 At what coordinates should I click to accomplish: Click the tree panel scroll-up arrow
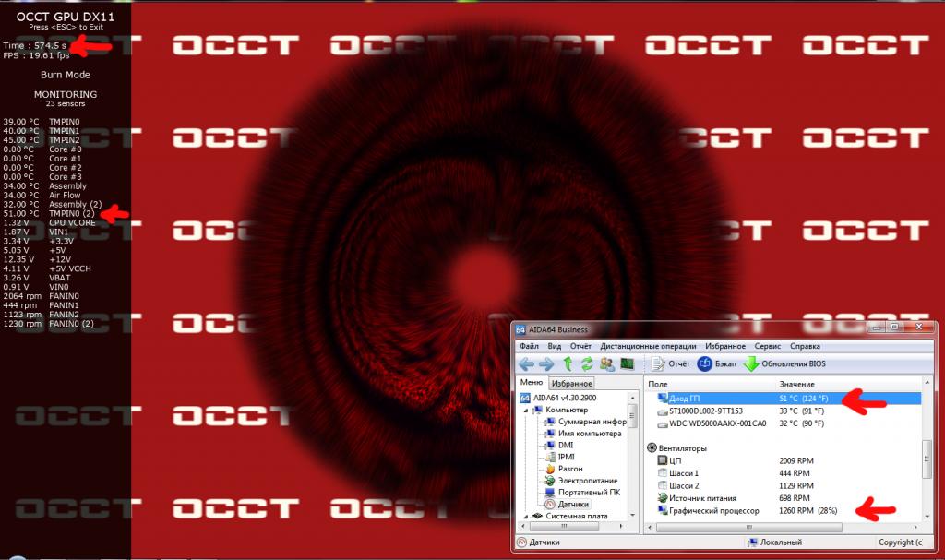tap(633, 398)
